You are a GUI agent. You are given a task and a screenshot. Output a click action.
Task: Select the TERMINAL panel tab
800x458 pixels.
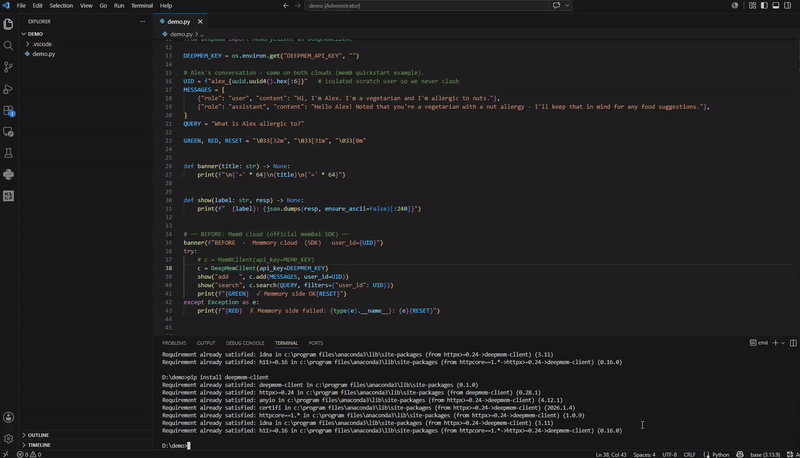(x=286, y=343)
